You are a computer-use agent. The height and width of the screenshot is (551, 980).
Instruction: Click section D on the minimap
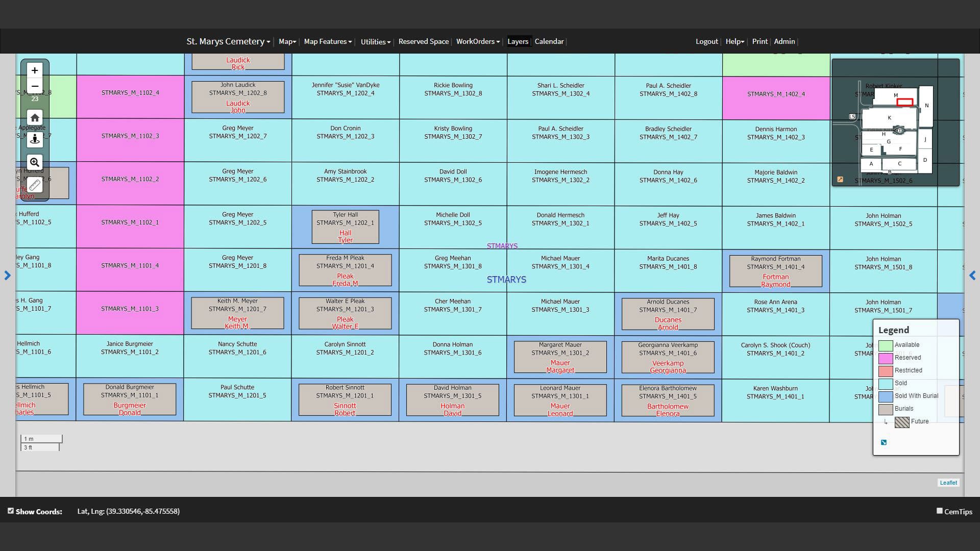coord(925,160)
